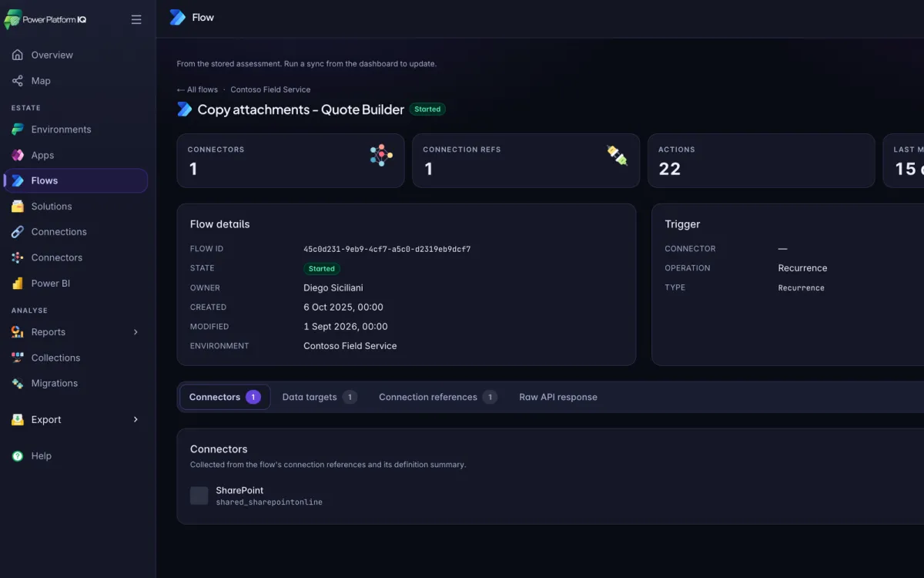
Task: Click the Map share-nodes icon
Action: click(17, 80)
